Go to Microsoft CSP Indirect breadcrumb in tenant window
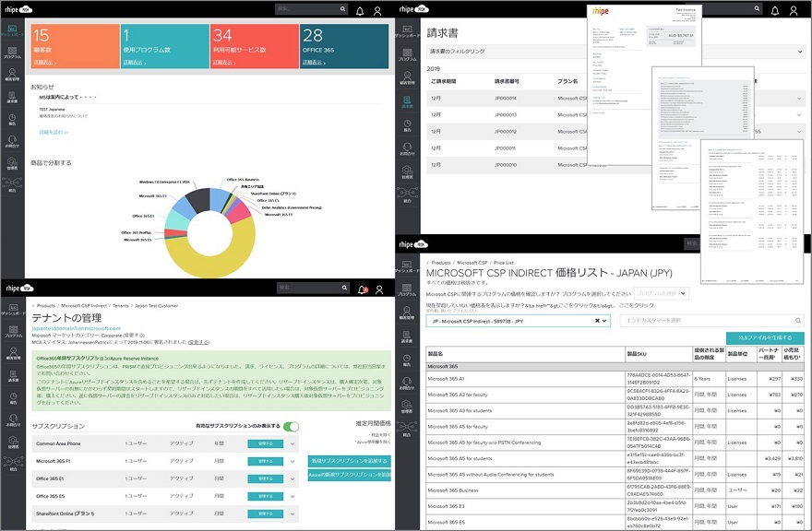The image size is (812, 531). pos(84,306)
